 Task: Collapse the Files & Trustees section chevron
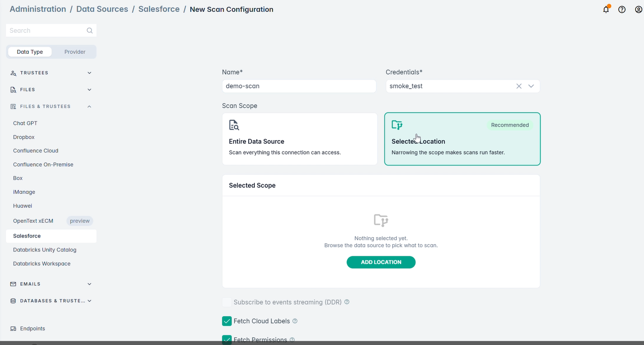click(89, 107)
